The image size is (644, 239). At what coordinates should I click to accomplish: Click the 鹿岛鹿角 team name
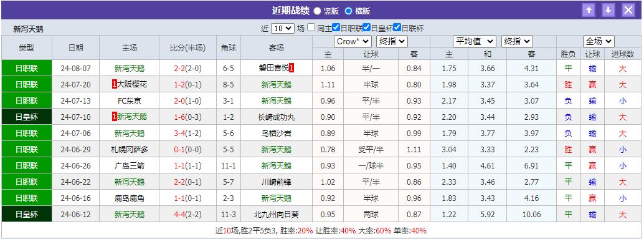130,198
